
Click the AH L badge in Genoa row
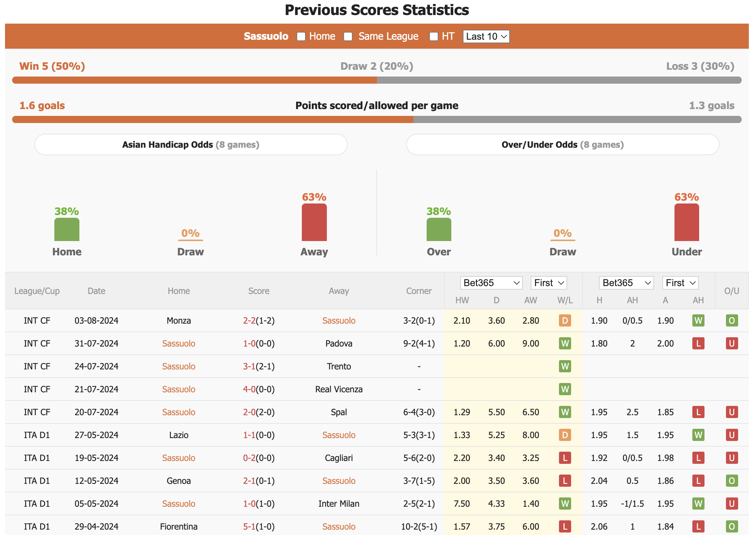[x=698, y=481]
